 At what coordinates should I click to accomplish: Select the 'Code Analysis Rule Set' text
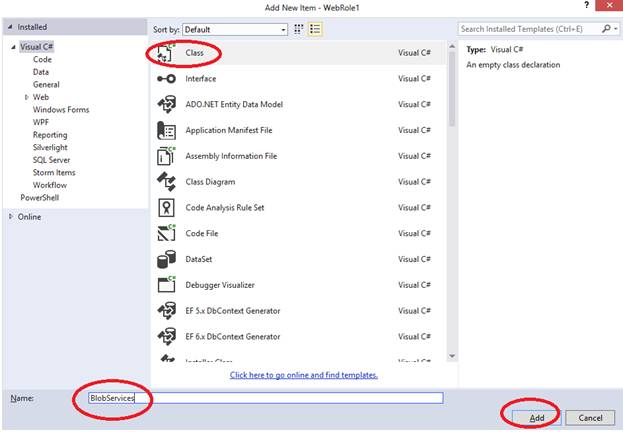(x=224, y=208)
